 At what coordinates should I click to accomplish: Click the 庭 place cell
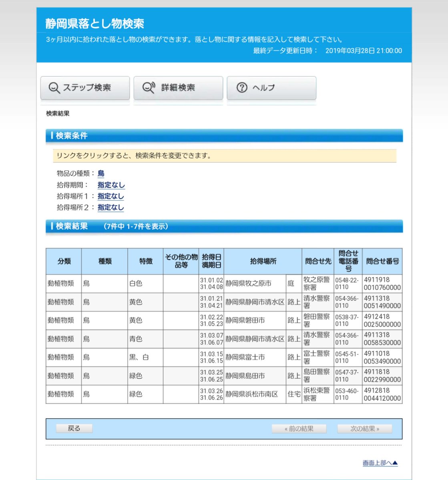tap(294, 284)
